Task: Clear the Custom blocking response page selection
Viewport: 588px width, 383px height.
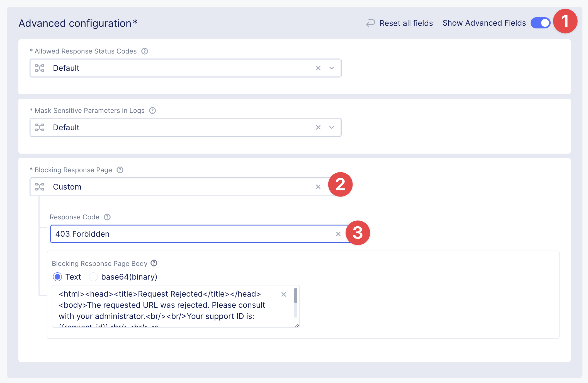Action: tap(318, 187)
